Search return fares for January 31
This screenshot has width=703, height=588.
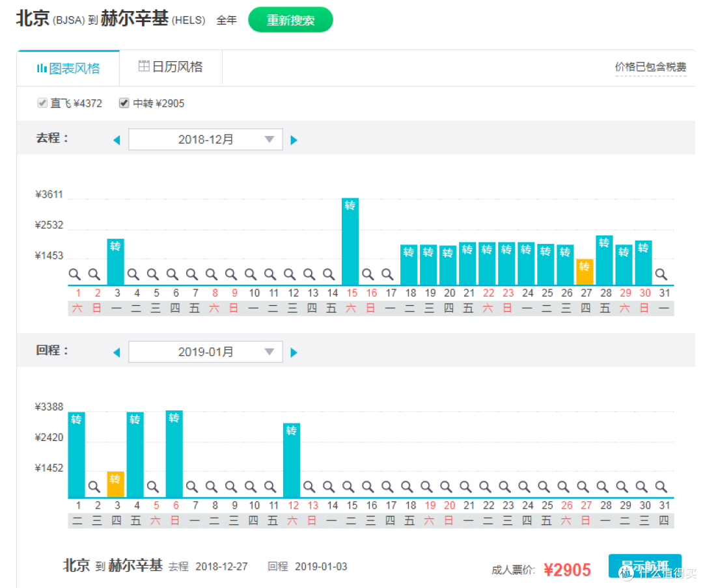click(x=661, y=487)
